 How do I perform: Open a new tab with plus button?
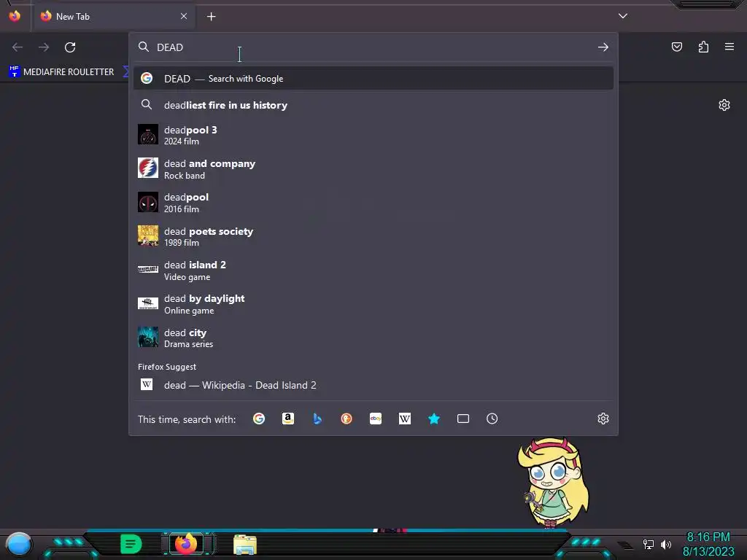click(x=212, y=17)
